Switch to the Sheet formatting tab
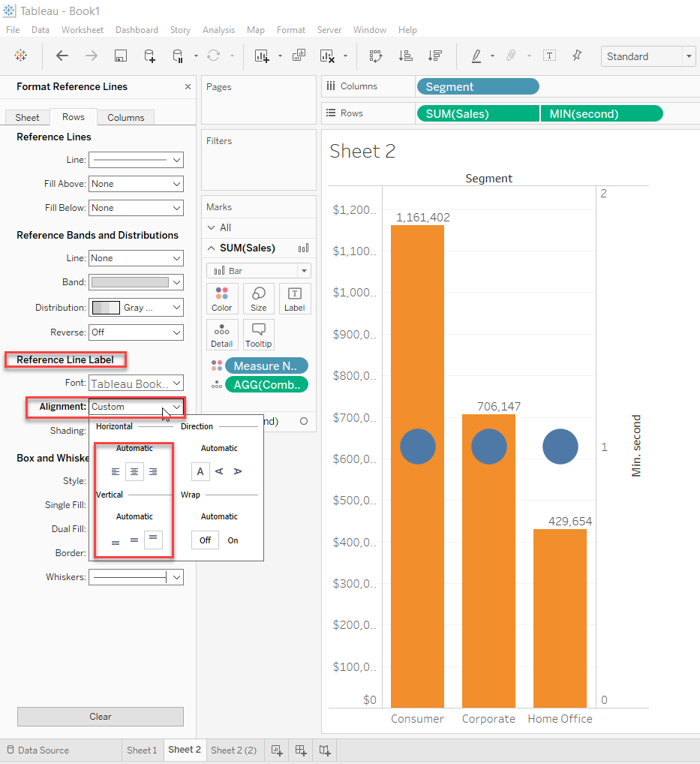This screenshot has width=700, height=764. pyautogui.click(x=27, y=117)
